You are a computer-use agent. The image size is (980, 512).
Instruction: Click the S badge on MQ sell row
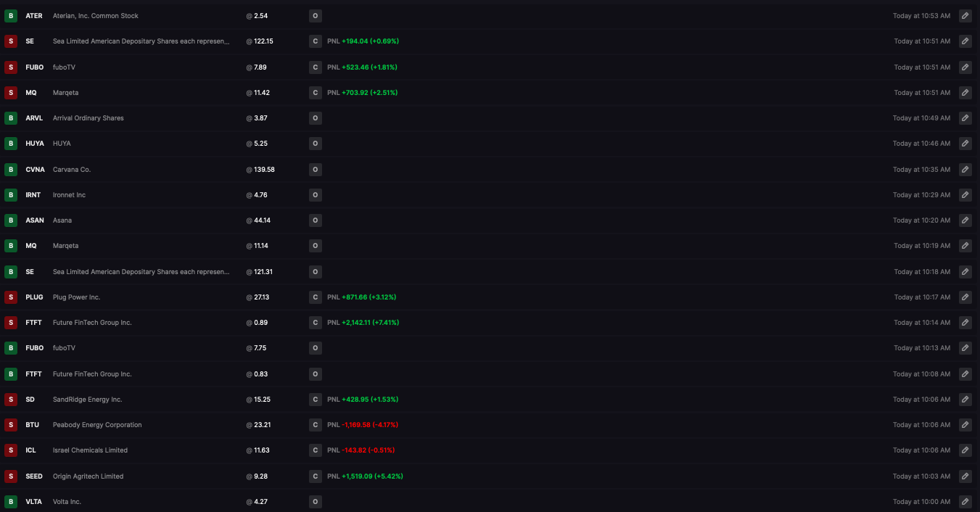11,92
